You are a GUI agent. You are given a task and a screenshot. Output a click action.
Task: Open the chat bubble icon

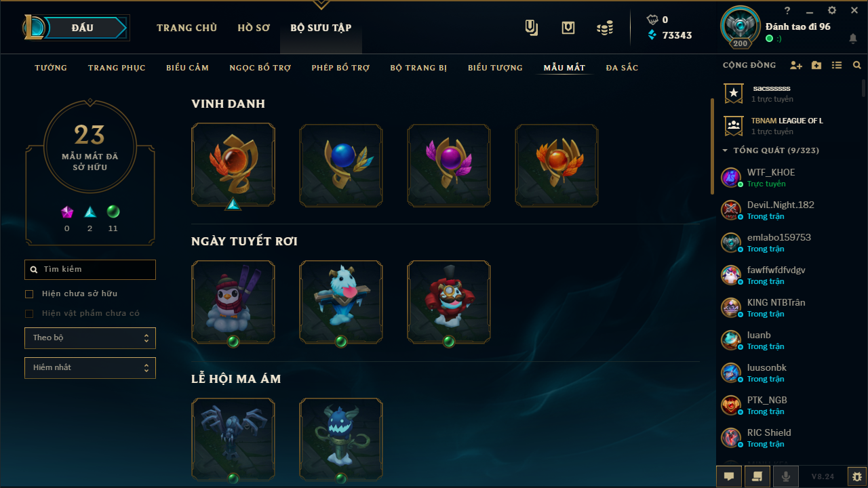[729, 476]
